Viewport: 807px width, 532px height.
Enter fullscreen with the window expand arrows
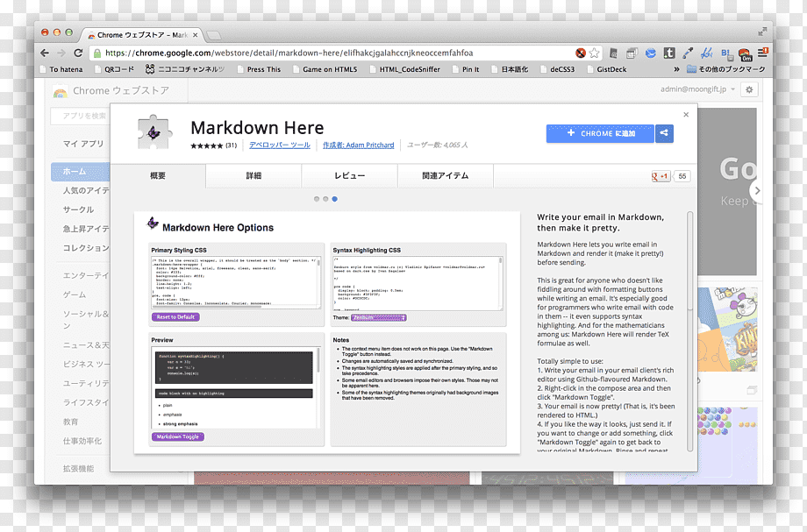[762, 32]
